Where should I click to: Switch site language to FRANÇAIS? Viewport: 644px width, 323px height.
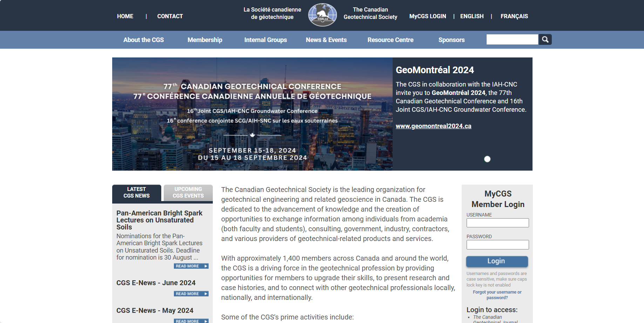[514, 16]
